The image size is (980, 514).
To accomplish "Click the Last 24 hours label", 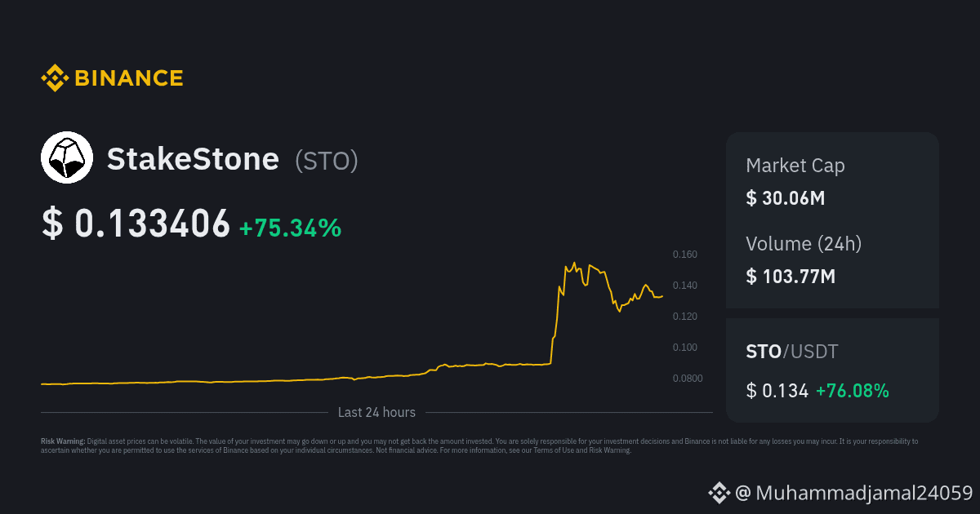I will tap(376, 413).
